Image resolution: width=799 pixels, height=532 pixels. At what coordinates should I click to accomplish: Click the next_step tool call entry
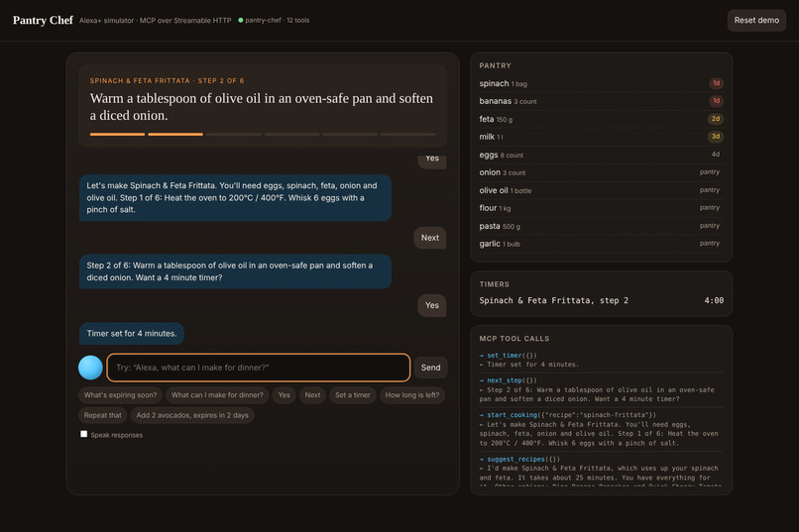click(602, 389)
